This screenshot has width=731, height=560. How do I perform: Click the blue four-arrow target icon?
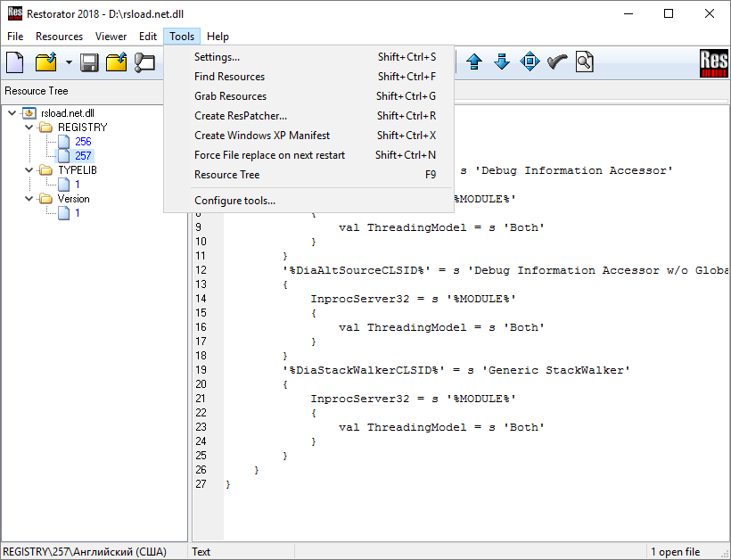click(x=530, y=62)
